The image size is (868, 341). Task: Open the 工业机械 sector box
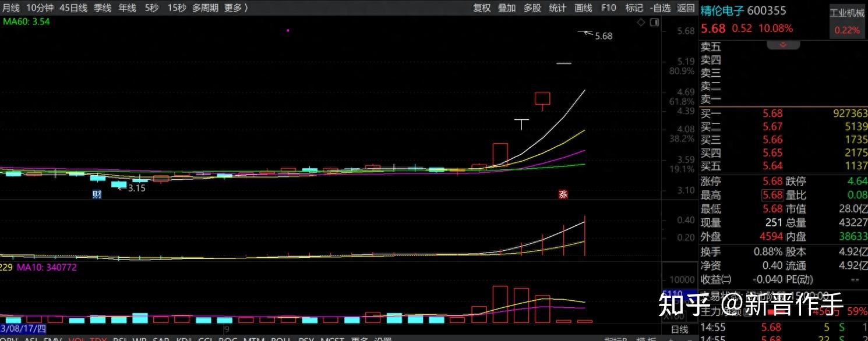click(847, 22)
